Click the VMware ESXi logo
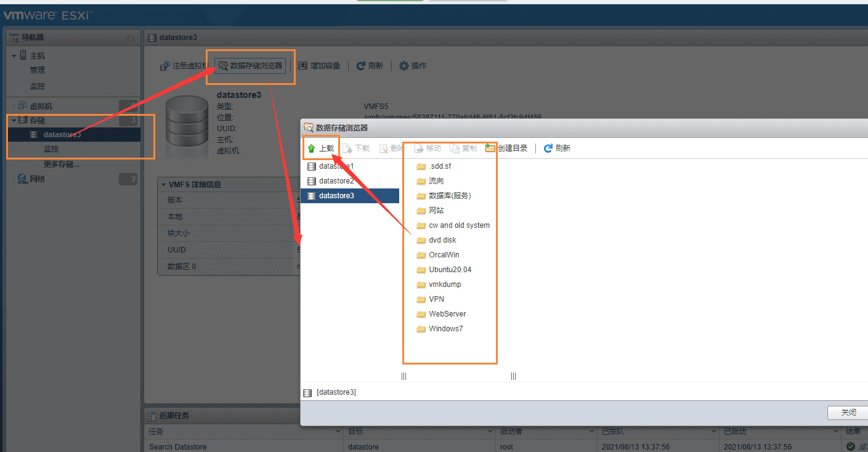This screenshot has width=868, height=452. pyautogui.click(x=47, y=16)
